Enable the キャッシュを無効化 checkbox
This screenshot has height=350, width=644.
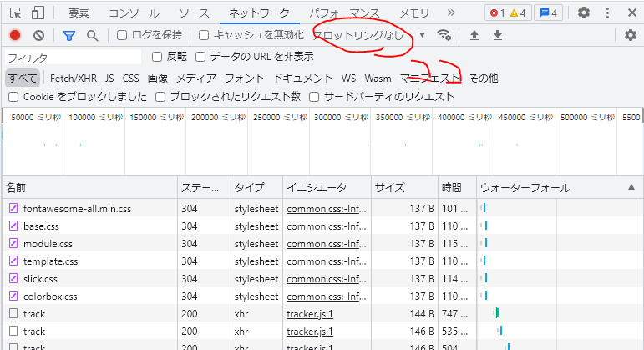204,35
